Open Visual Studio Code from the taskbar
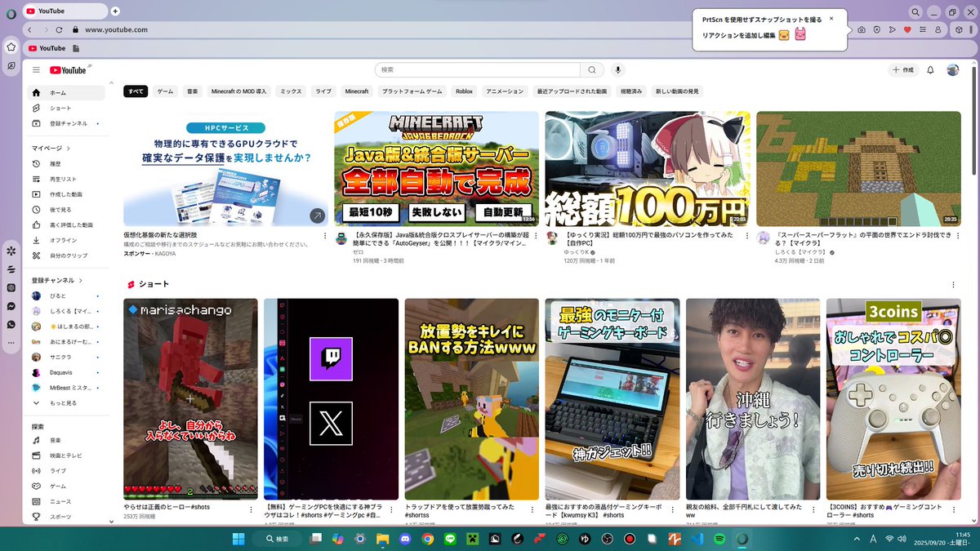This screenshot has width=980, height=551. (697, 539)
